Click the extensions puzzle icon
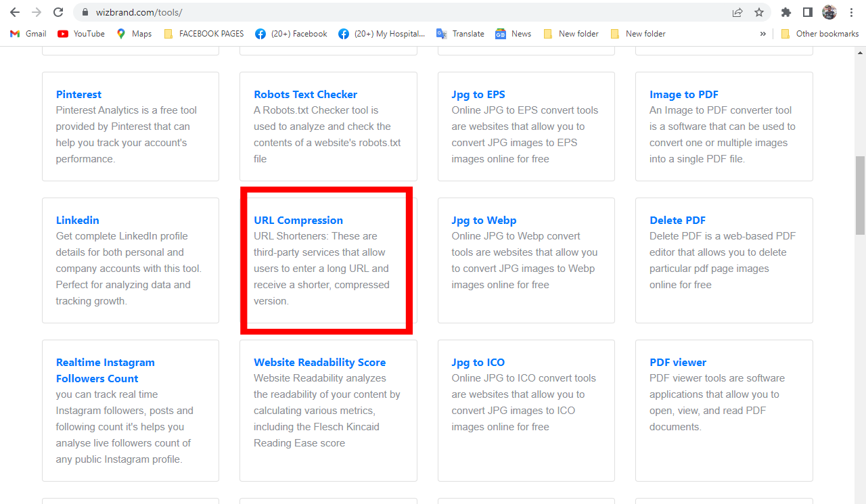Viewport: 866px width, 504px height. pos(785,12)
